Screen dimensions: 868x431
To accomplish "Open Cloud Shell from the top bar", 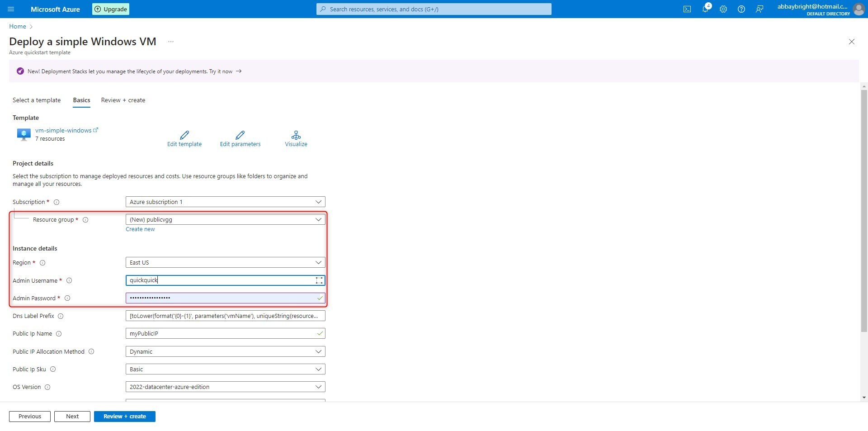I will [687, 9].
